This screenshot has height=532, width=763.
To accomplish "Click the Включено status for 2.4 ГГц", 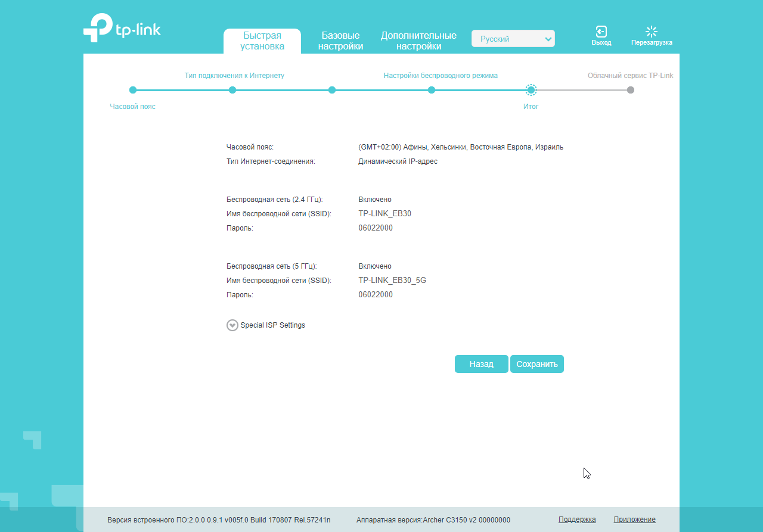I will (x=375, y=200).
